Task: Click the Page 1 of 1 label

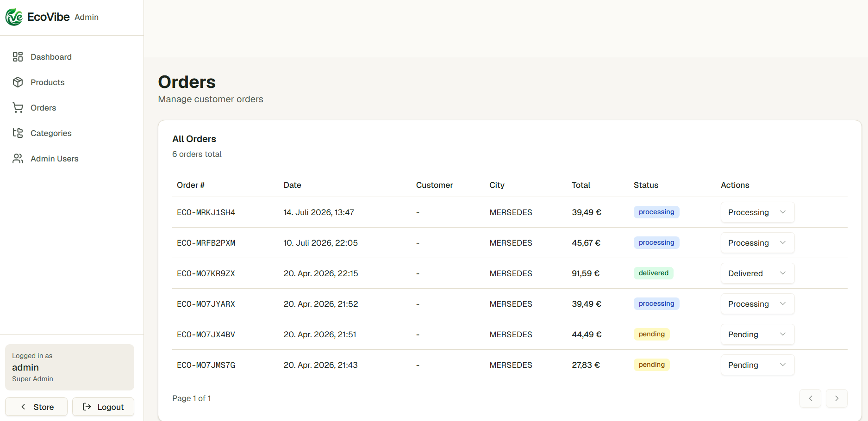Action: click(192, 398)
